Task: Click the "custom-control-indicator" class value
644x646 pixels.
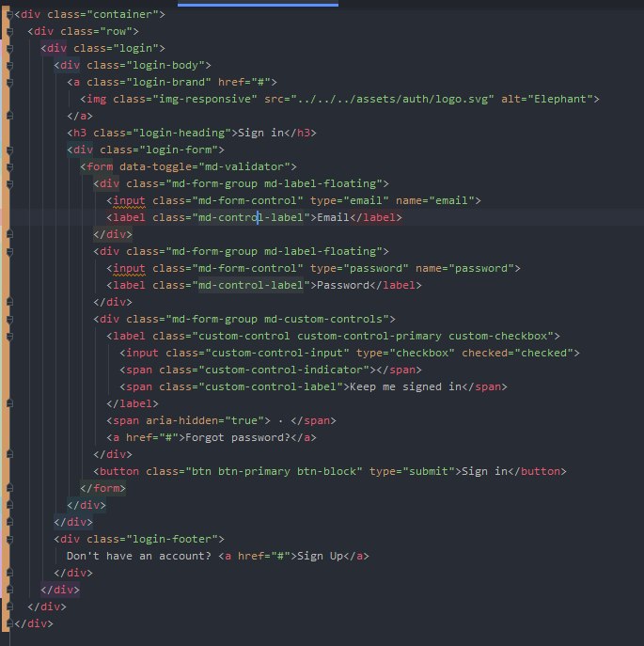Action: [284, 370]
